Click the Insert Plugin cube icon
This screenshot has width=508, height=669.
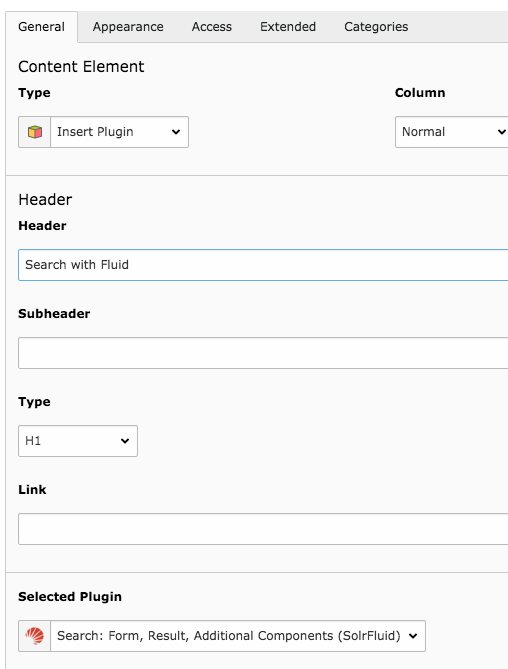coord(35,132)
